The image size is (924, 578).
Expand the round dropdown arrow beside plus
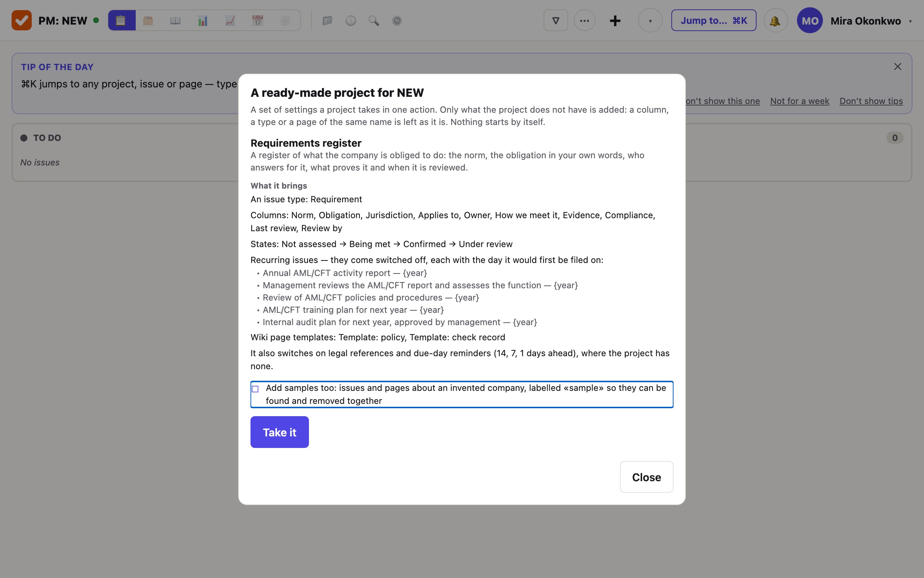pos(650,21)
